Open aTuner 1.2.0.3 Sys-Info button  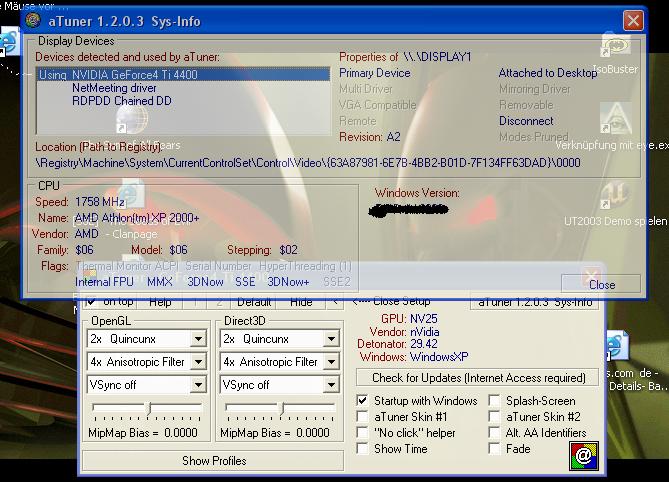click(x=535, y=302)
